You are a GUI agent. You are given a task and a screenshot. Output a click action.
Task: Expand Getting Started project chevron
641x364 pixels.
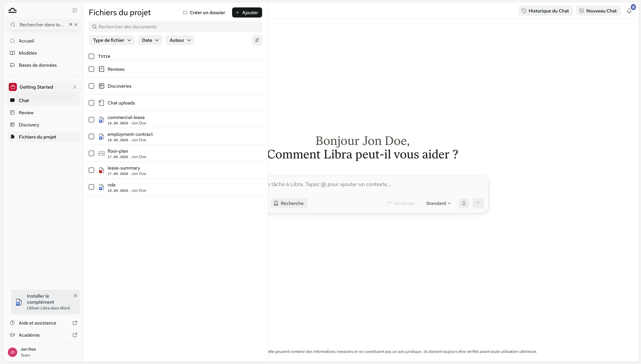[x=75, y=87]
